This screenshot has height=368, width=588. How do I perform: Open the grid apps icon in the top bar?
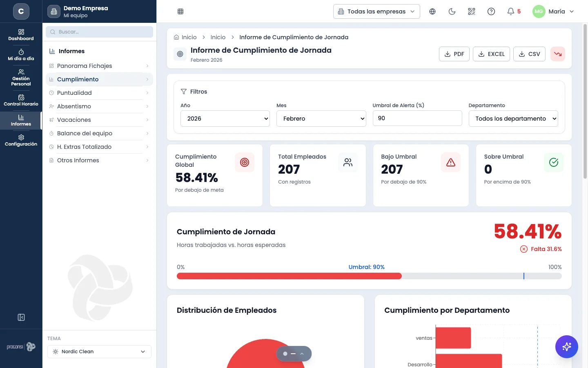click(180, 11)
